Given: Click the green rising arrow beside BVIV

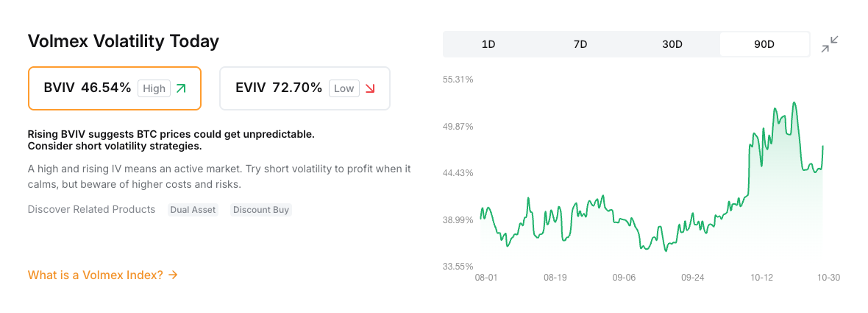Looking at the screenshot, I should [181, 88].
